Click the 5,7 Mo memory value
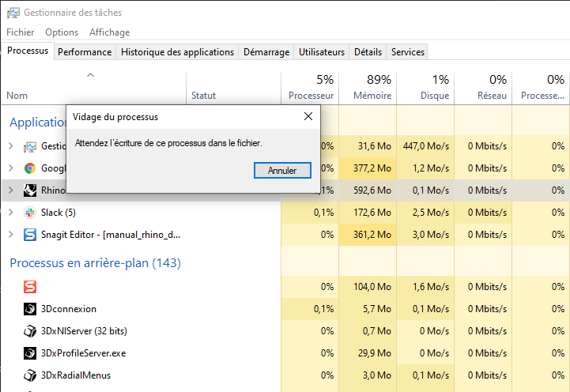570x392 pixels. tap(377, 309)
